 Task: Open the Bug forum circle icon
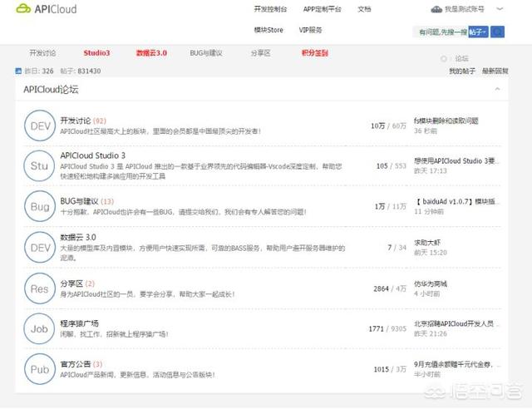[x=40, y=205]
